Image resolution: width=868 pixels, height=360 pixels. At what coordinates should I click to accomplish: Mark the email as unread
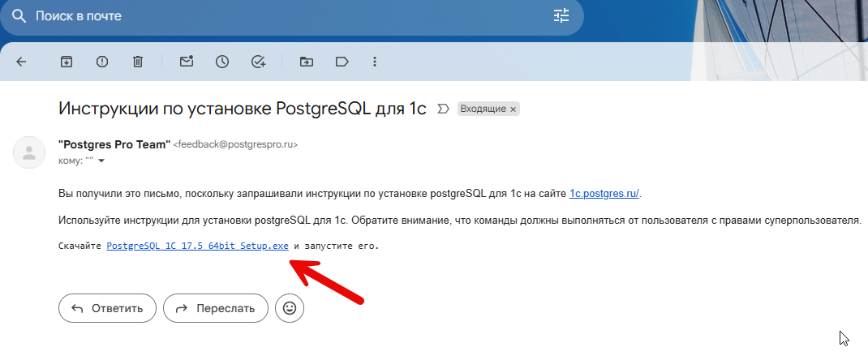[187, 62]
